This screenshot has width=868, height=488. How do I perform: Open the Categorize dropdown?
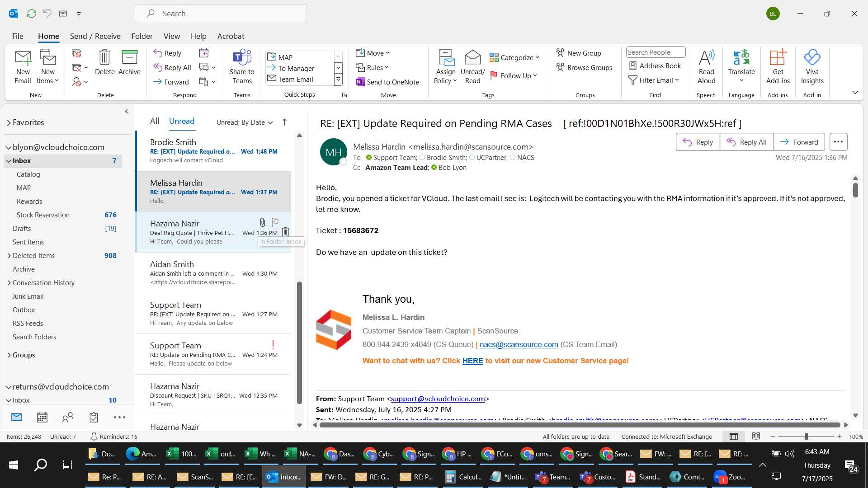click(x=514, y=57)
